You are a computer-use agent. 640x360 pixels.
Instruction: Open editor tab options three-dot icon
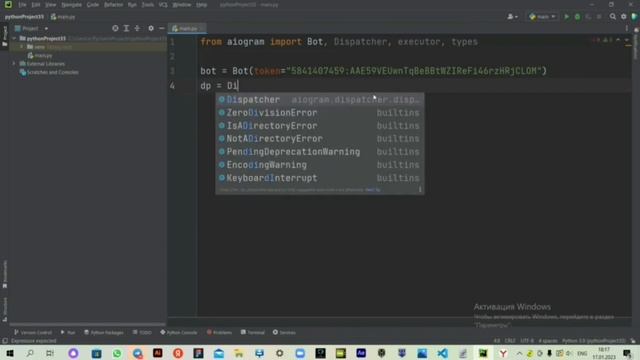point(627,28)
